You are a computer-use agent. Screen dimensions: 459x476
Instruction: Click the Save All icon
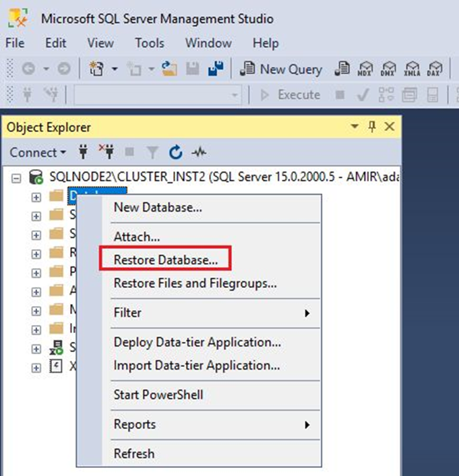coord(216,69)
